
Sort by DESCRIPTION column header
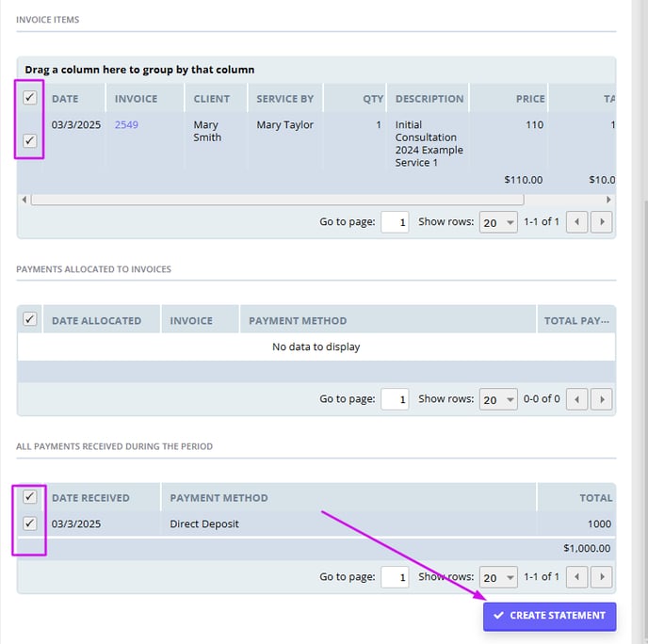428,99
